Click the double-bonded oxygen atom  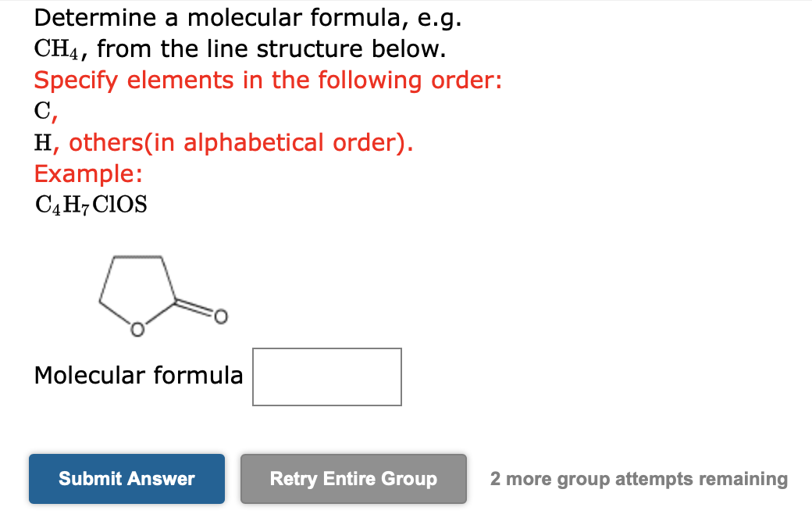pyautogui.click(x=219, y=317)
